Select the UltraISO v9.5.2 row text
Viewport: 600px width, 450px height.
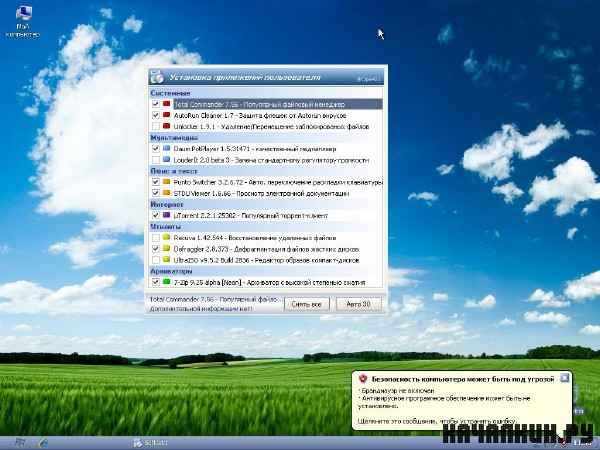266,260
